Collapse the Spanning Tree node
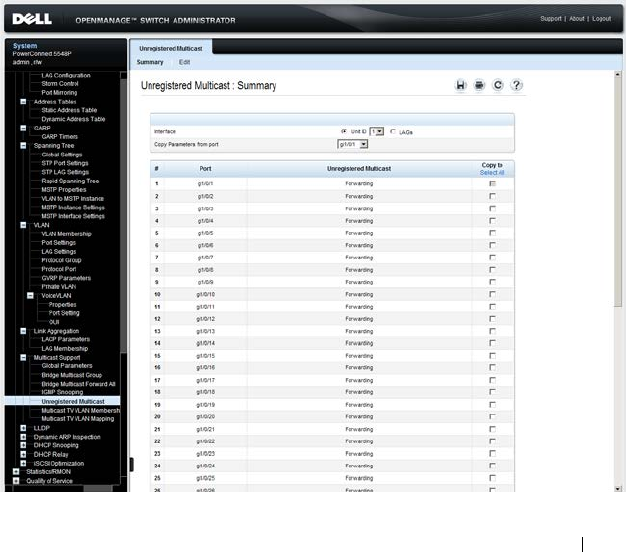The height and width of the screenshot is (552, 641). (23, 146)
